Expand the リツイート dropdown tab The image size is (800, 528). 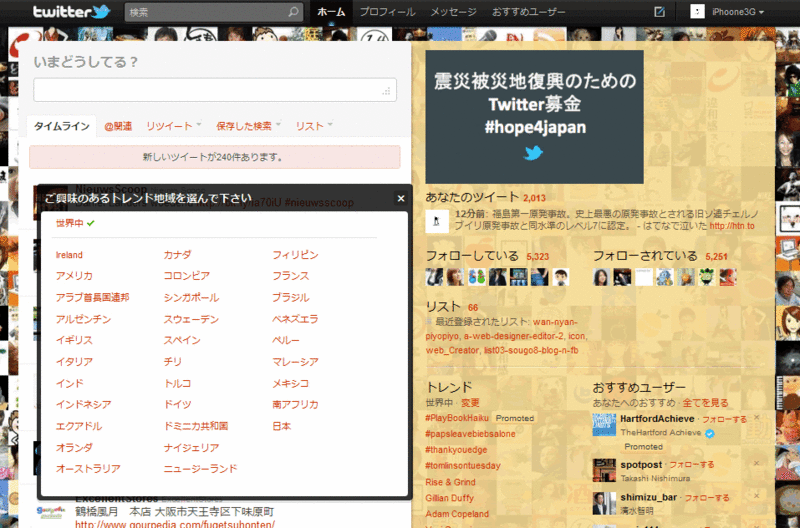point(173,126)
